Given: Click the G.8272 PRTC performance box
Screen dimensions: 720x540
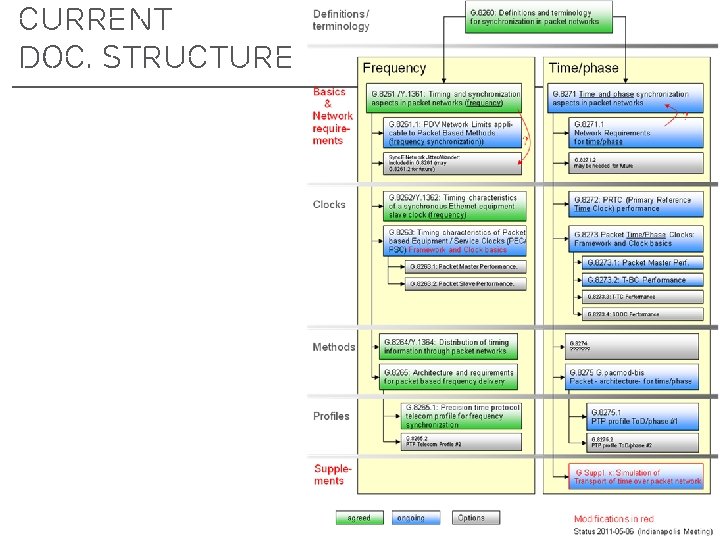Looking at the screenshot, I should [x=636, y=204].
